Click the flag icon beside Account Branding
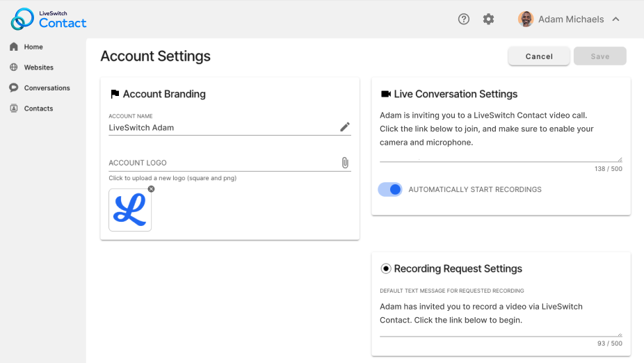This screenshot has width=644, height=363. point(115,94)
